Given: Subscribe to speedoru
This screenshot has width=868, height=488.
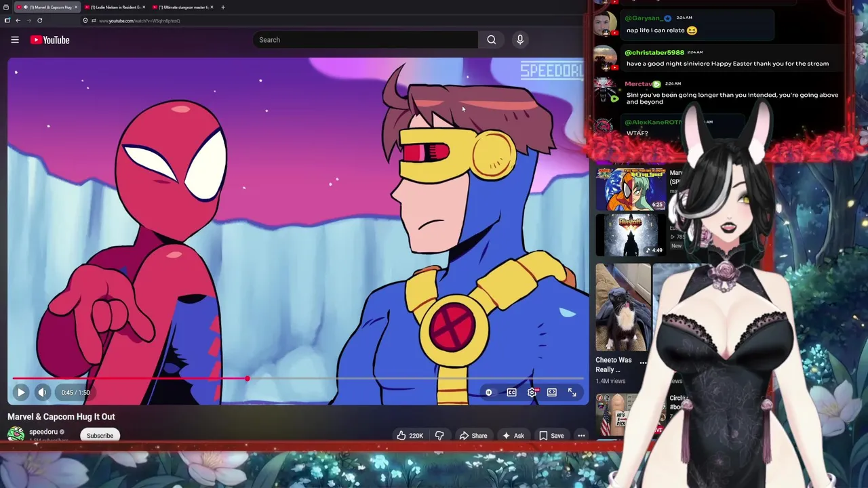Looking at the screenshot, I should click(100, 436).
